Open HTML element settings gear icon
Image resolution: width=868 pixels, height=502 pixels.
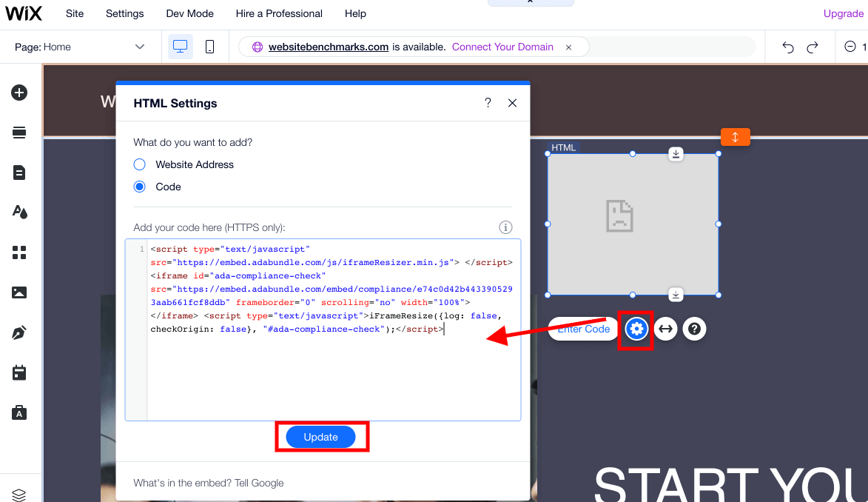pos(636,329)
